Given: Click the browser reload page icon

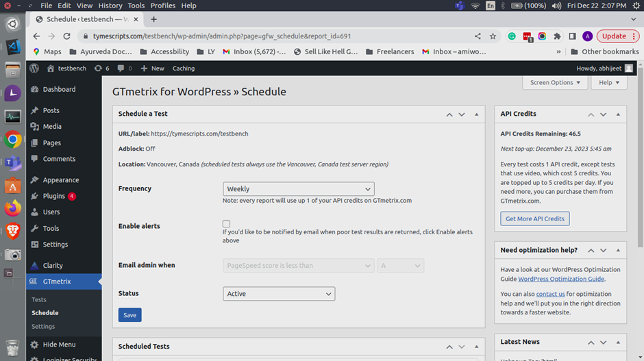Looking at the screenshot, I should click(66, 36).
